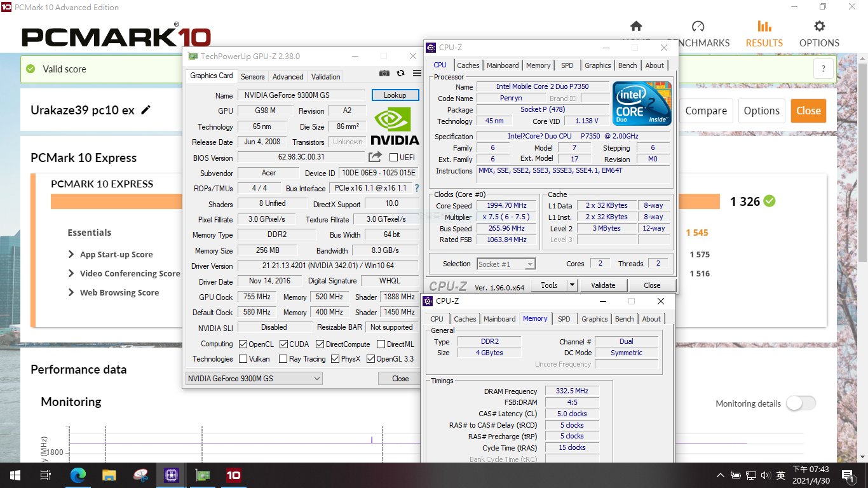Launch Microsoft Edge from taskbar

coord(78,475)
